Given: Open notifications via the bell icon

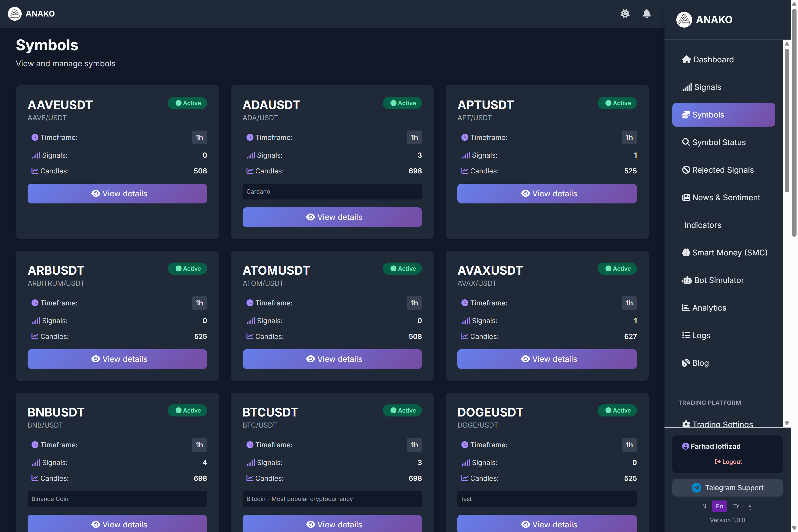Looking at the screenshot, I should coord(646,14).
